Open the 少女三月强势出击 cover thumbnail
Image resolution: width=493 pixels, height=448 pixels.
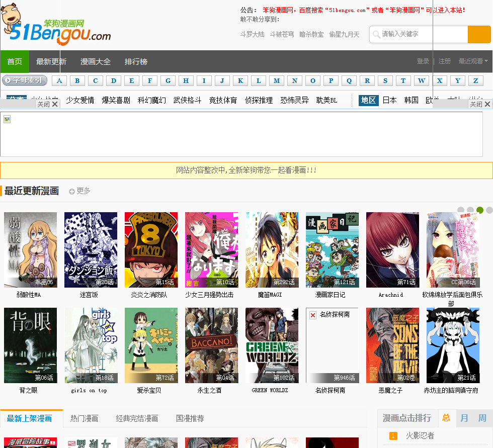pyautogui.click(x=212, y=250)
